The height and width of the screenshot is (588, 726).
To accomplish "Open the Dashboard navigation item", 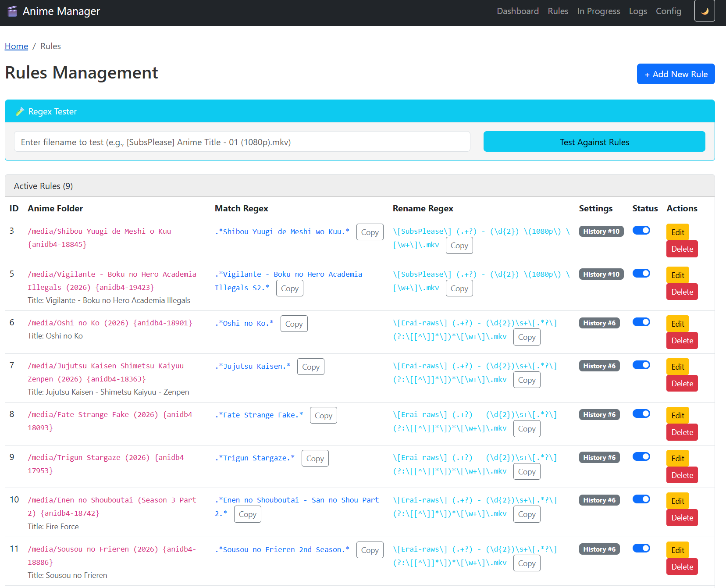I will [x=518, y=11].
